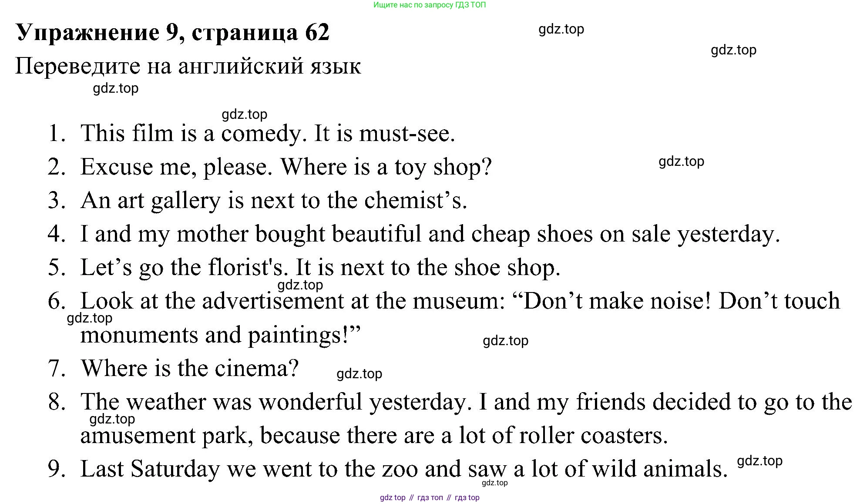The height and width of the screenshot is (504, 860).
Task: Click the green 'Ищите нас по запросу ГДЗ ТОП' text
Action: point(430,5)
